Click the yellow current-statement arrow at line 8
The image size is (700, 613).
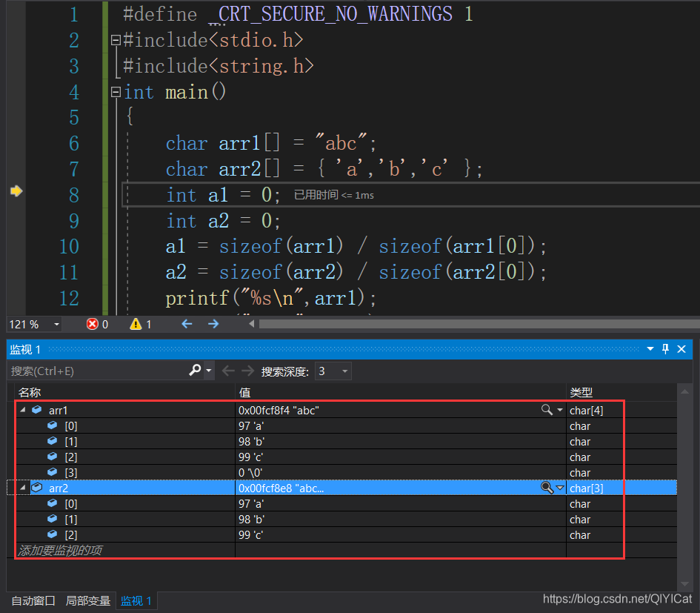pyautogui.click(x=16, y=191)
